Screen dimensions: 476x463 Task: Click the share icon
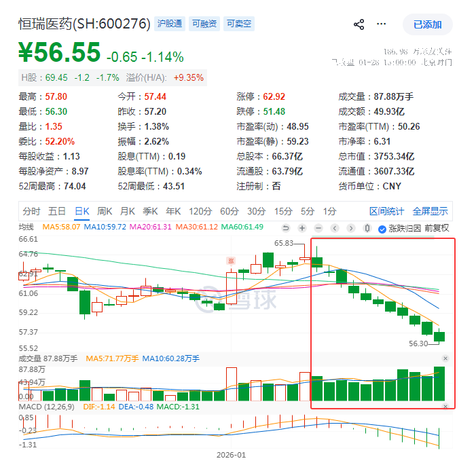tap(359, 24)
